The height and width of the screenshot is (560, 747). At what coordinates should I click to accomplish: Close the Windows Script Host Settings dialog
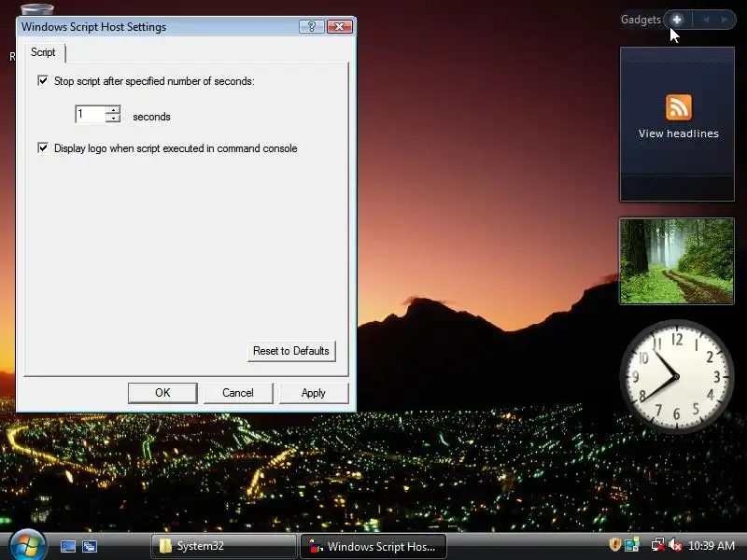pos(340,27)
